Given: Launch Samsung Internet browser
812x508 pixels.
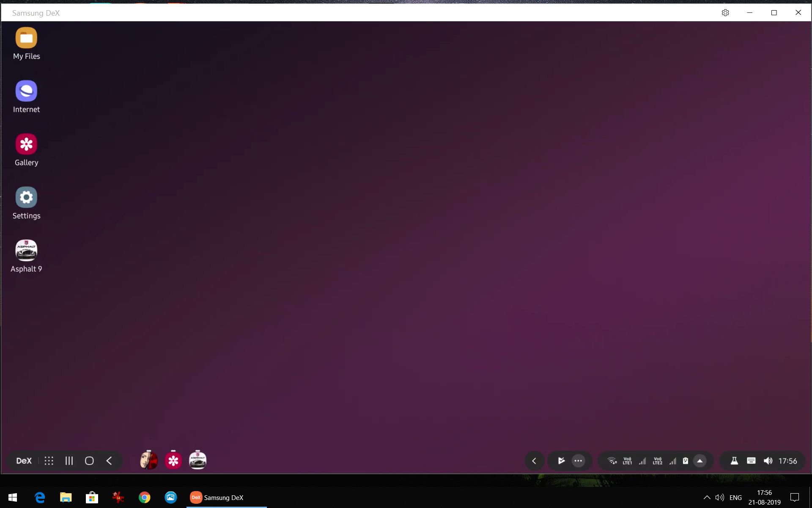Looking at the screenshot, I should (26, 91).
